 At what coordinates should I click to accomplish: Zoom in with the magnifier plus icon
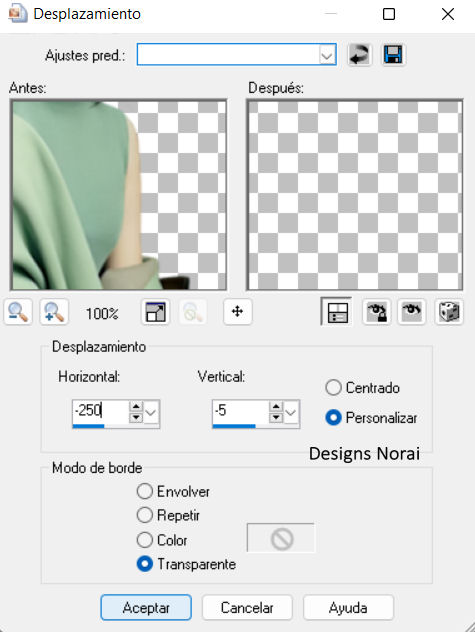(x=54, y=312)
